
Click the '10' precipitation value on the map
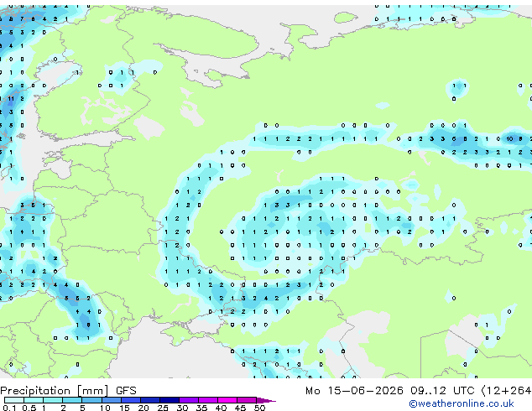click(509, 138)
